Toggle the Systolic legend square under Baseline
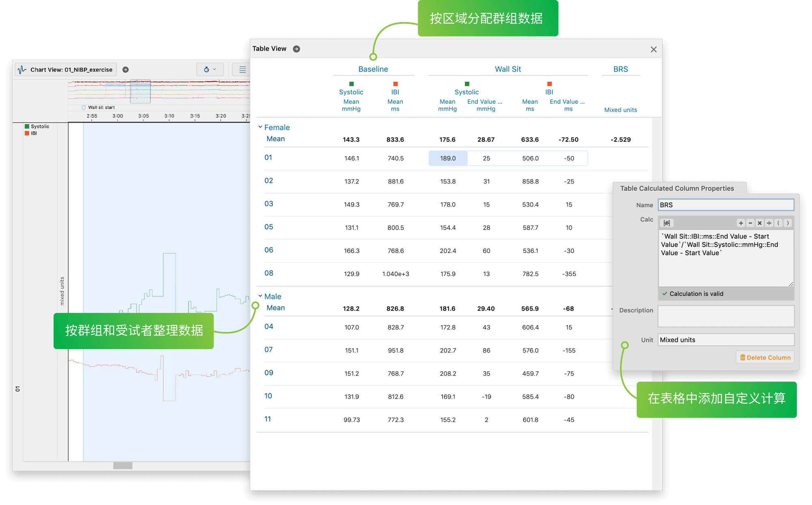Screen dimensions: 812x505 click(x=351, y=84)
